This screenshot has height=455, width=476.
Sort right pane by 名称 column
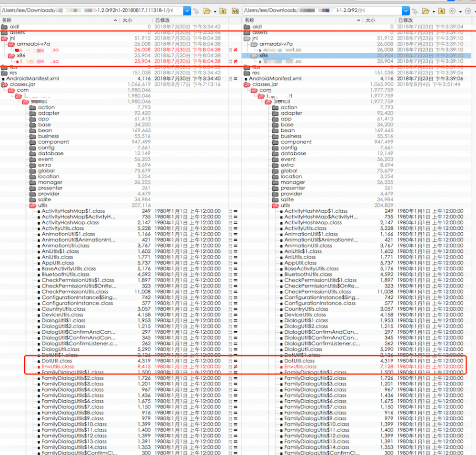249,20
